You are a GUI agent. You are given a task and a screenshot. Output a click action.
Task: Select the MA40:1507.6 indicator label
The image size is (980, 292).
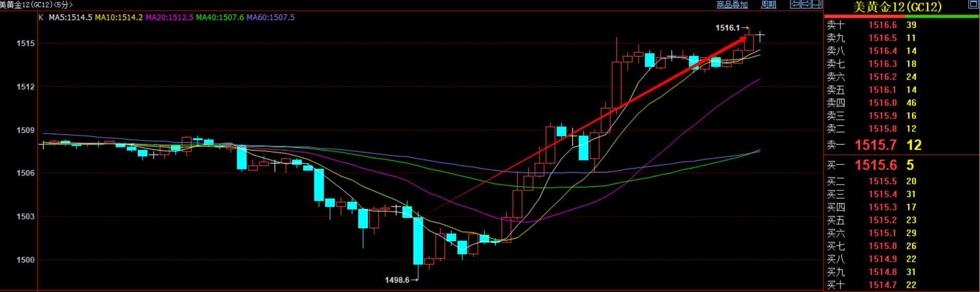[220, 18]
